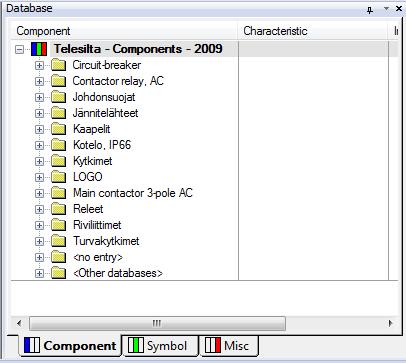Select the Circuit-breaker label
Screen dimensions: 406x363
point(107,65)
